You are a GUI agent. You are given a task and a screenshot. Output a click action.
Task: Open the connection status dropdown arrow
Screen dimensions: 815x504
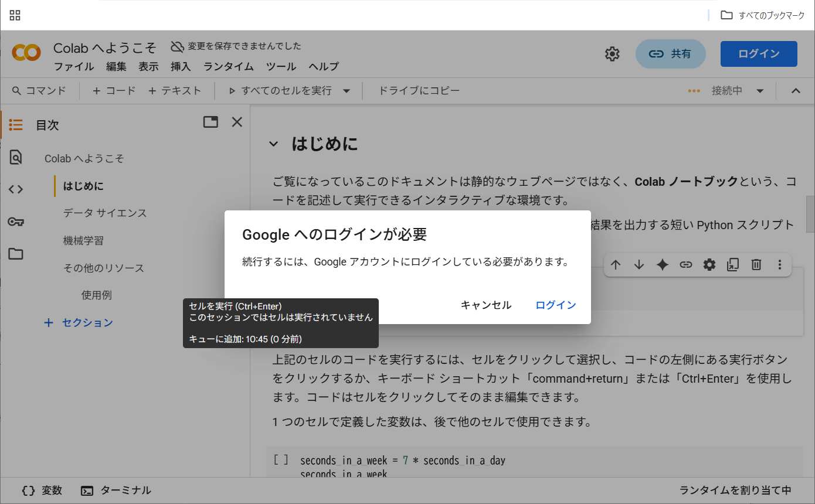coord(760,91)
